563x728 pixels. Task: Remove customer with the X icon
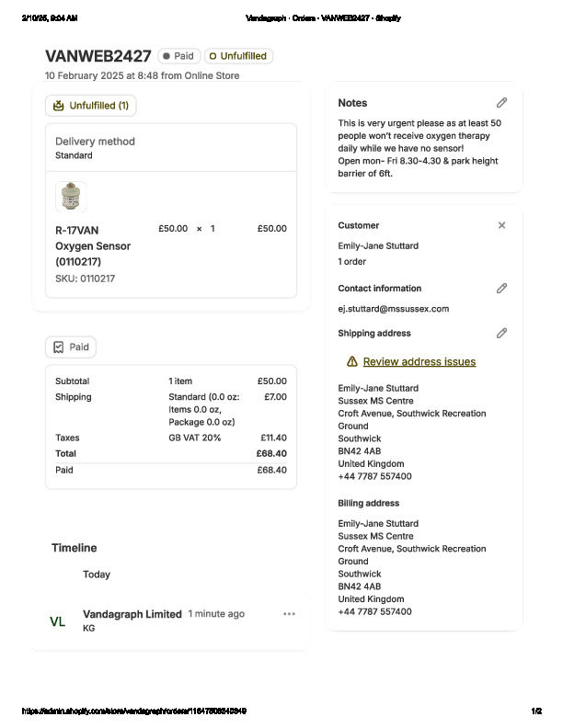point(501,225)
